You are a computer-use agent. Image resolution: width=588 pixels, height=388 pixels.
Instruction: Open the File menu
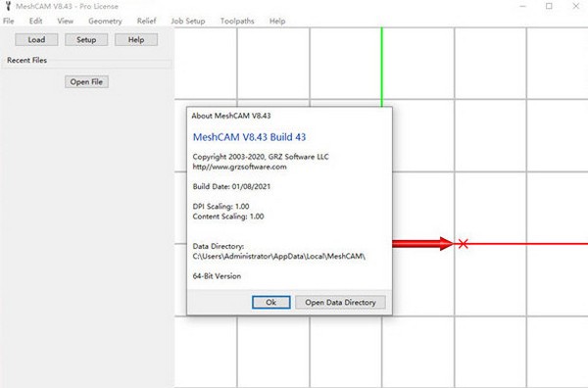8,21
